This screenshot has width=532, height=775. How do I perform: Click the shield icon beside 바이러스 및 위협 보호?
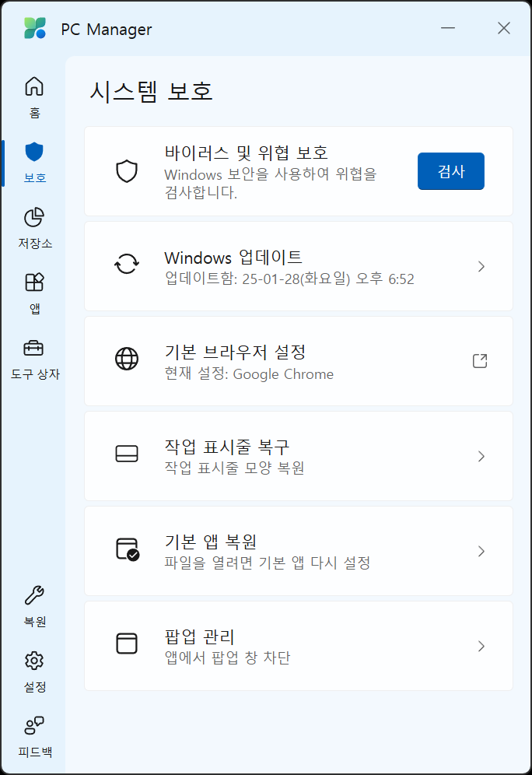(127, 171)
